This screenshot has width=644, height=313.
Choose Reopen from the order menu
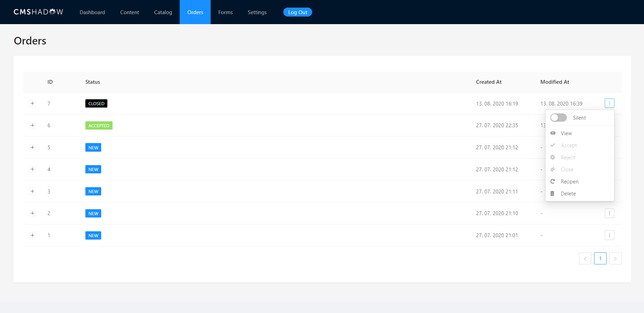(x=580, y=181)
